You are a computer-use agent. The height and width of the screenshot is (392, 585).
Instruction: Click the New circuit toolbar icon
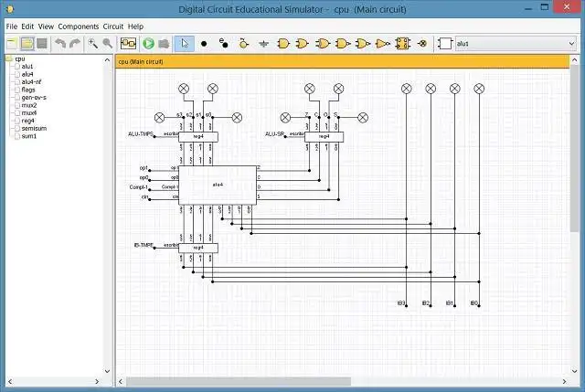12,44
